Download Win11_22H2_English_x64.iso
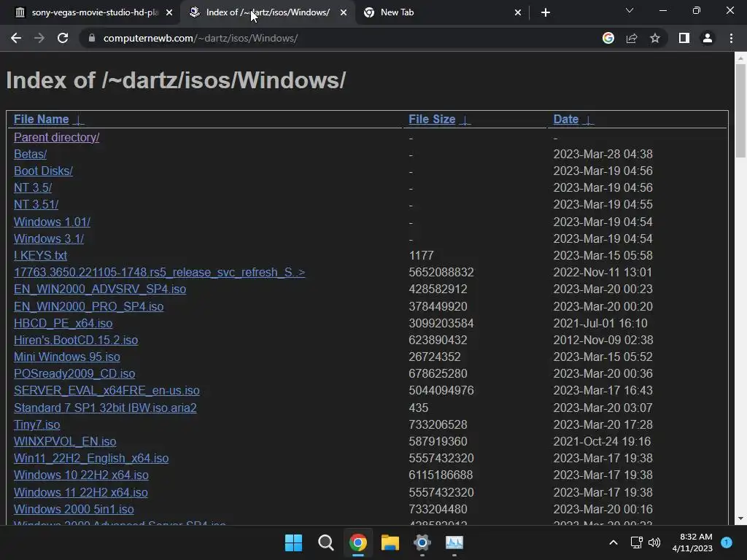 tap(91, 458)
